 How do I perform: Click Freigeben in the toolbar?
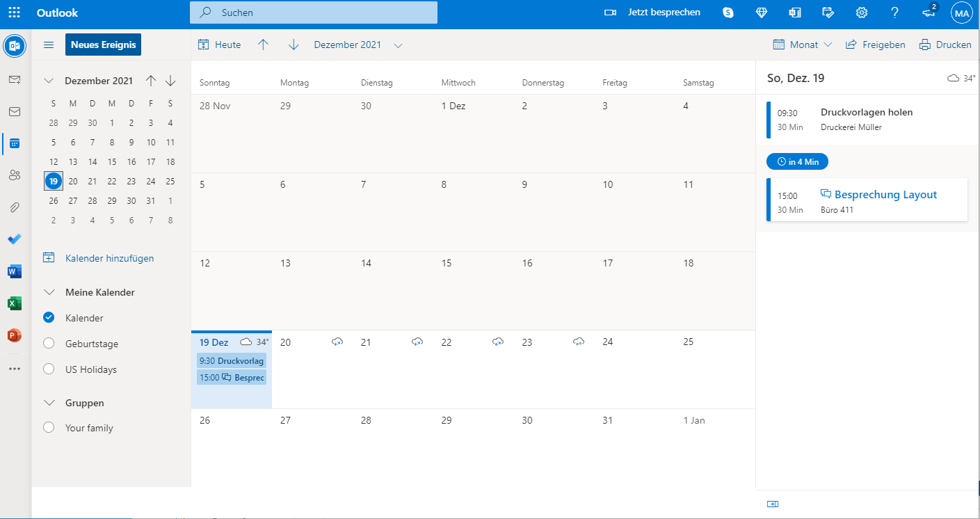pyautogui.click(x=875, y=45)
